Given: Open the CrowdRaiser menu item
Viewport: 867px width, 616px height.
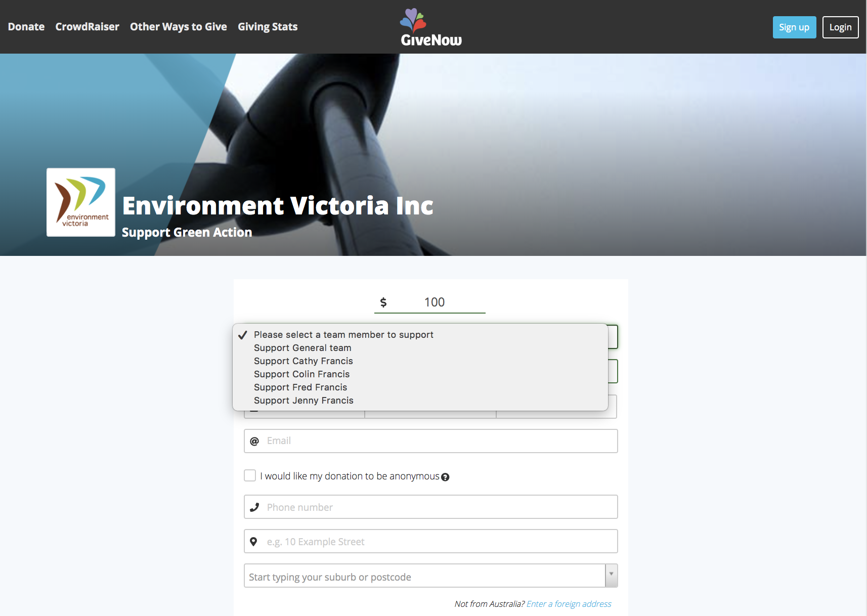Looking at the screenshot, I should 88,27.
